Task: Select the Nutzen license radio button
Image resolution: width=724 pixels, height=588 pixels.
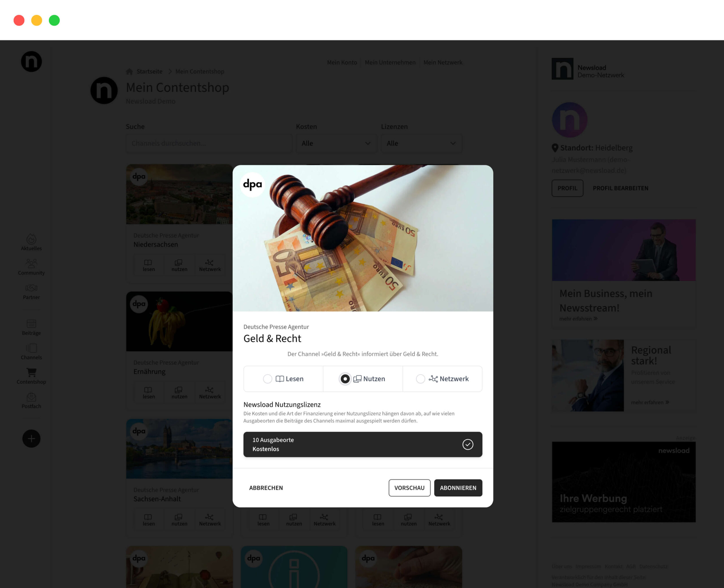Action: 345,379
